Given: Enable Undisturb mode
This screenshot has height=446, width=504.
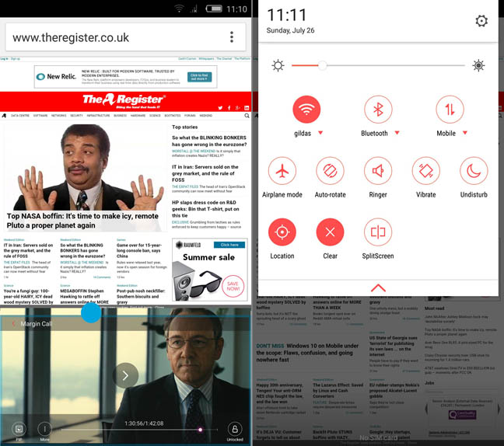Looking at the screenshot, I should coord(474,170).
